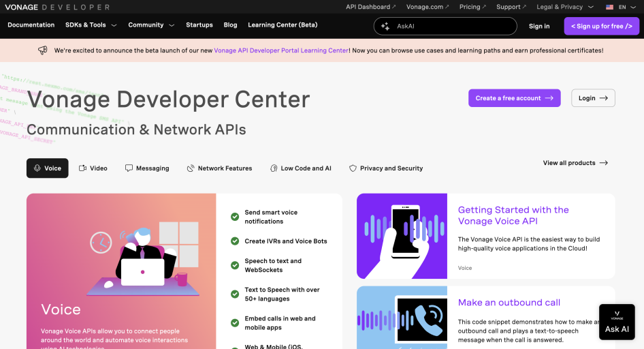The height and width of the screenshot is (349, 644).
Task: Click the Vonage logo in Ask AI widget
Action: pos(617,316)
